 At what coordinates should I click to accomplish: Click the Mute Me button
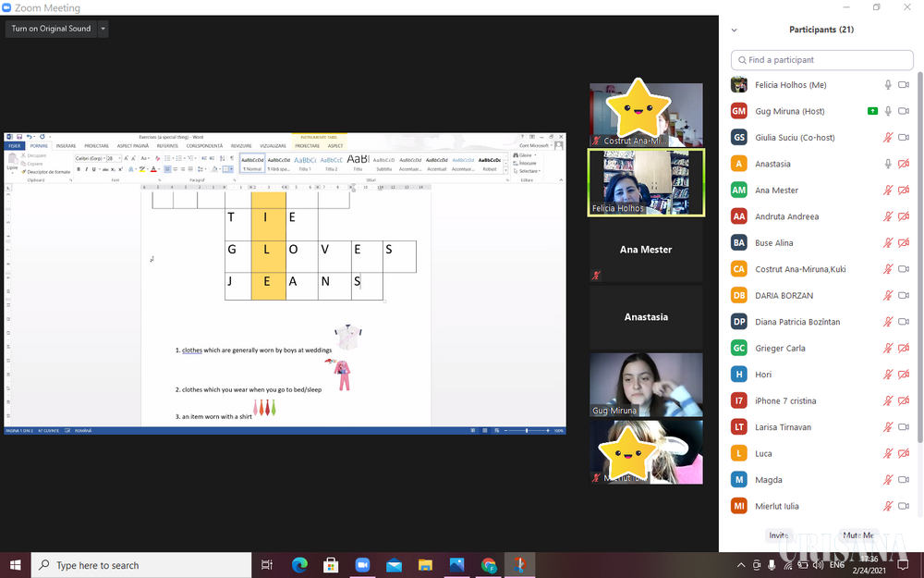857,535
